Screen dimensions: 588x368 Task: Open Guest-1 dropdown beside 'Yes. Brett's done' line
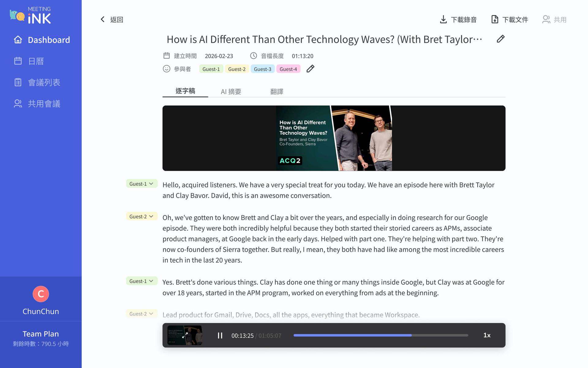pos(141,281)
